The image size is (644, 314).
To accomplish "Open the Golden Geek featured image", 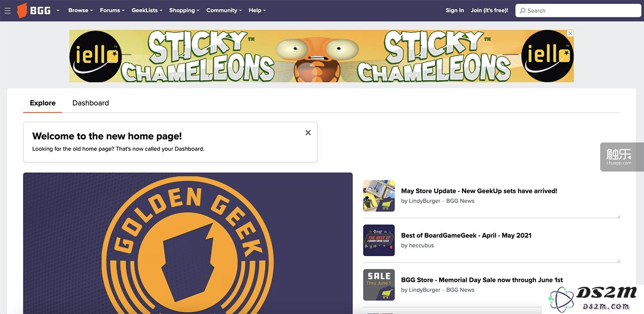I will coord(188,243).
